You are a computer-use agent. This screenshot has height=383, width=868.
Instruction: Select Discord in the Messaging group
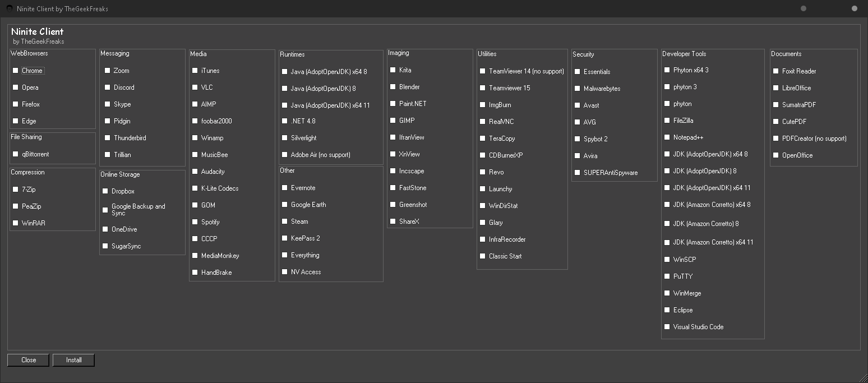108,87
